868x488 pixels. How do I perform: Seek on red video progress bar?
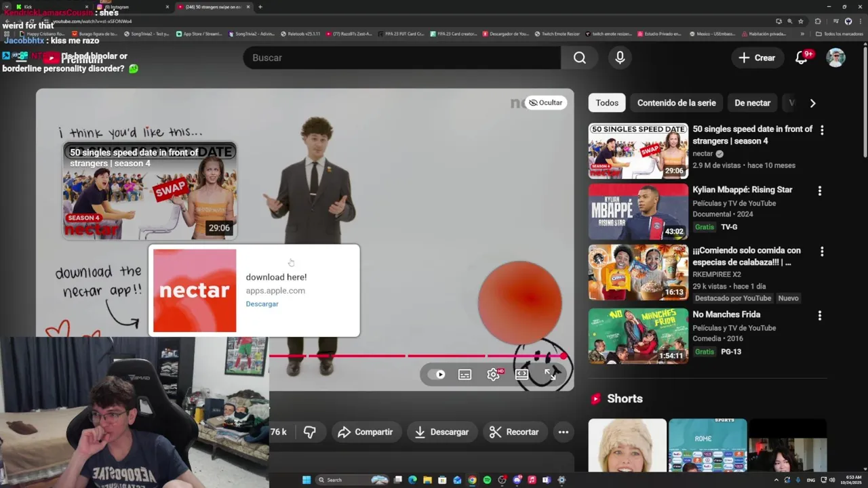coord(417,356)
